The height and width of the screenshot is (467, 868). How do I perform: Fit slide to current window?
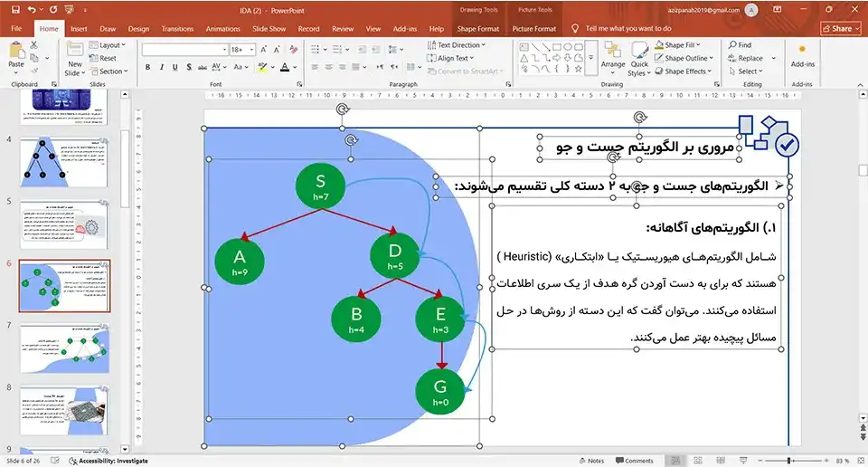[860, 461]
